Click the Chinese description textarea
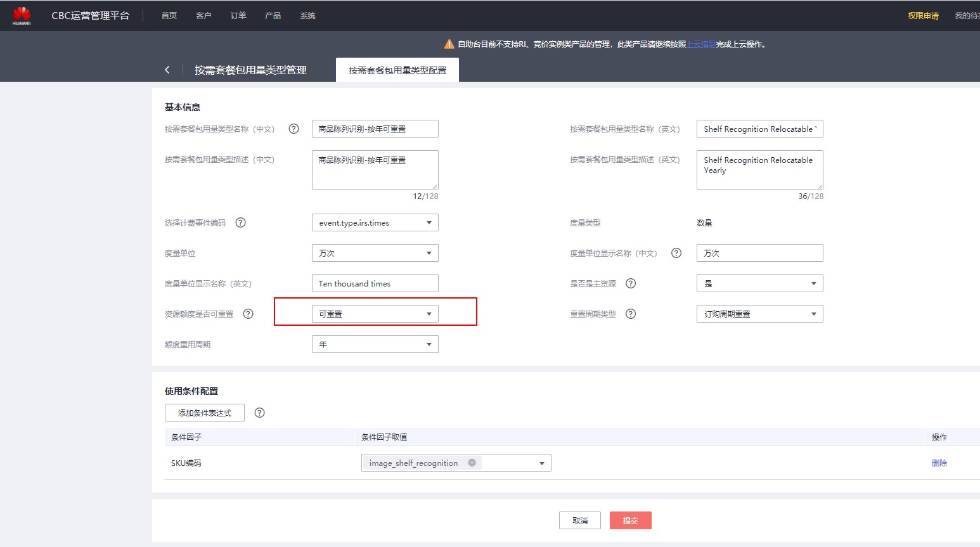 375,170
